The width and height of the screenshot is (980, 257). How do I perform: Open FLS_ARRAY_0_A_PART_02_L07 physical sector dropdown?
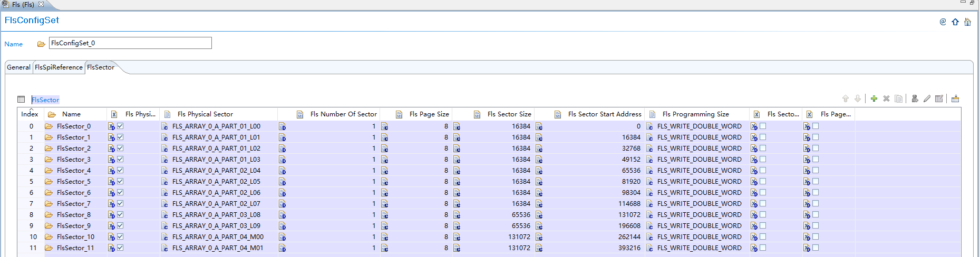coord(216,204)
